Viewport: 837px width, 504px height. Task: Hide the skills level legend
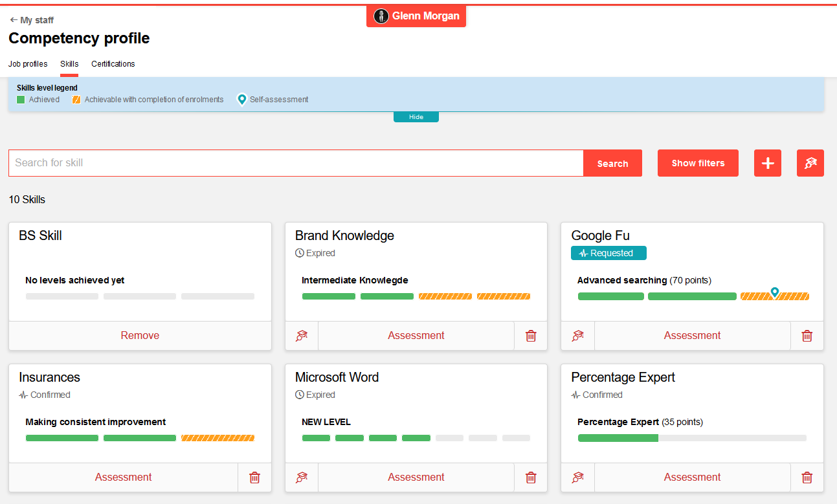pyautogui.click(x=416, y=117)
